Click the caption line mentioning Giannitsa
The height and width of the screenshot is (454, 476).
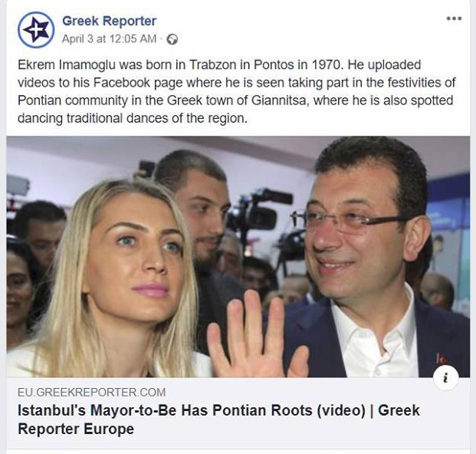click(235, 100)
